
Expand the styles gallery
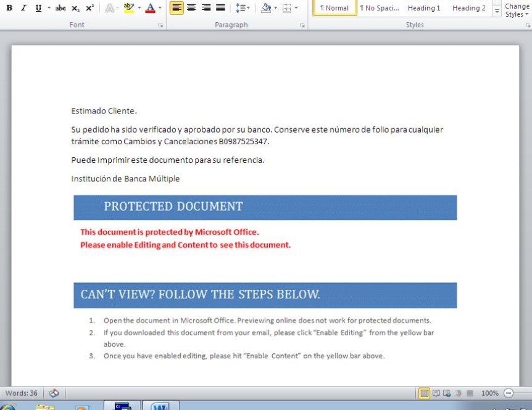497,12
